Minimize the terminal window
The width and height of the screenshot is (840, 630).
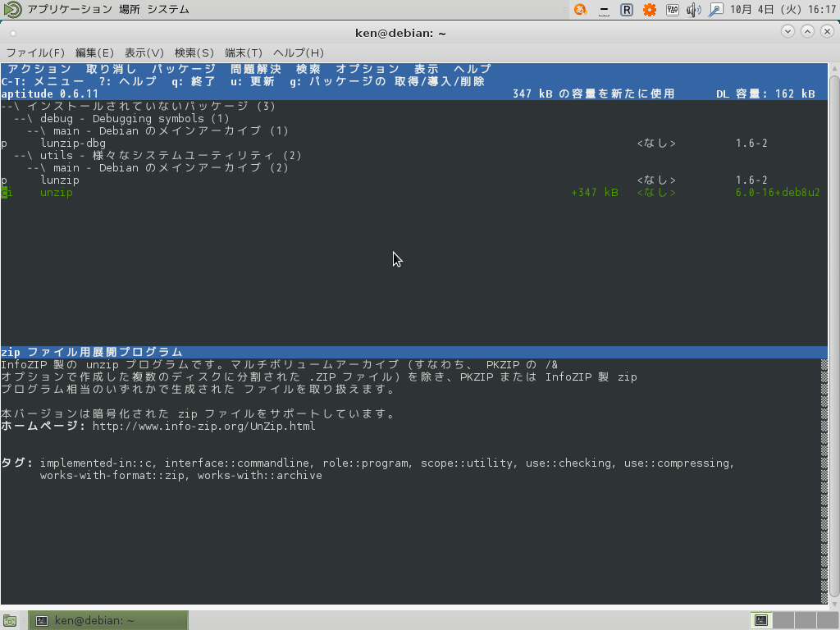pos(787,32)
